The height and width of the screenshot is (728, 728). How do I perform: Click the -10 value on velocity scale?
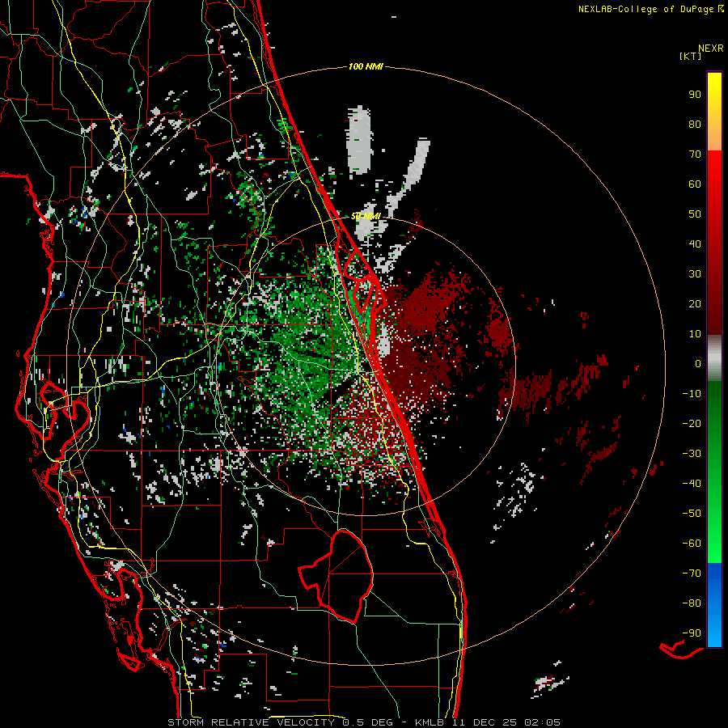point(692,394)
